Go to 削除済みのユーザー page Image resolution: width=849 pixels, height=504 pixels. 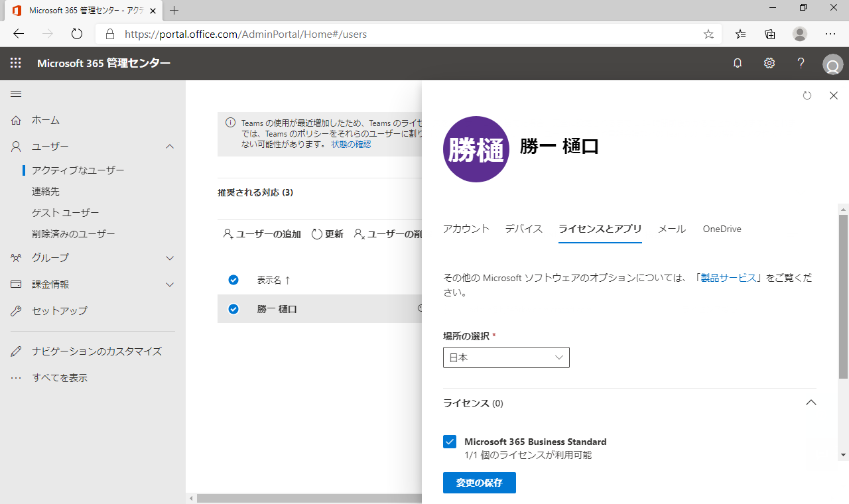74,234
